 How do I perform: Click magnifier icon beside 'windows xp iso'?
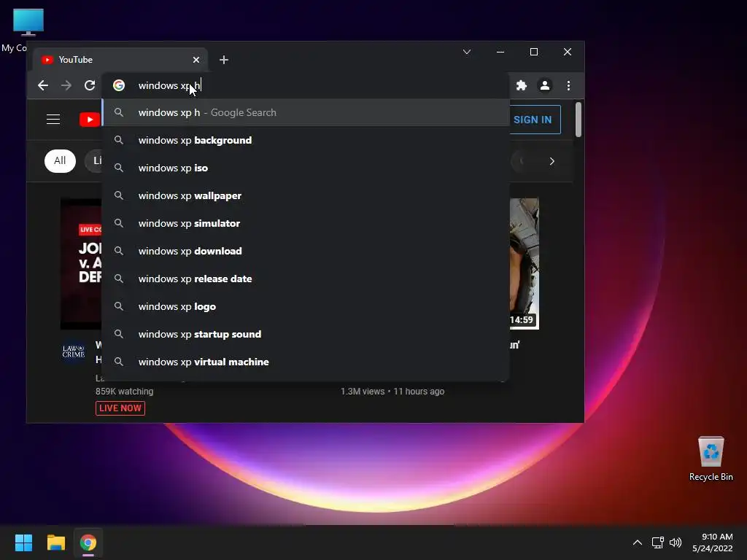[x=119, y=168]
